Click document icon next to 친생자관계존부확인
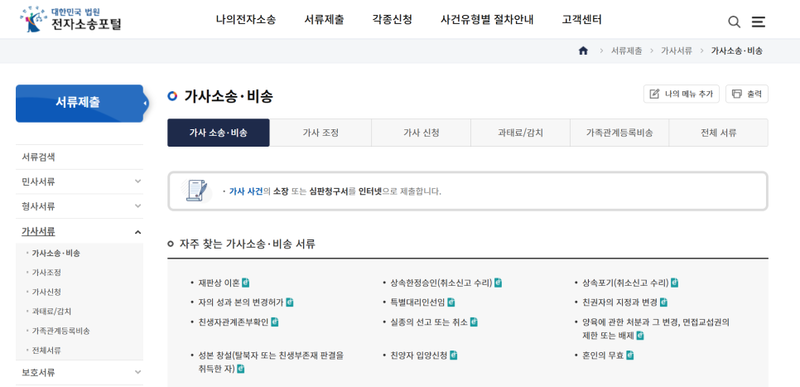Image resolution: width=800 pixels, height=387 pixels. click(274, 322)
